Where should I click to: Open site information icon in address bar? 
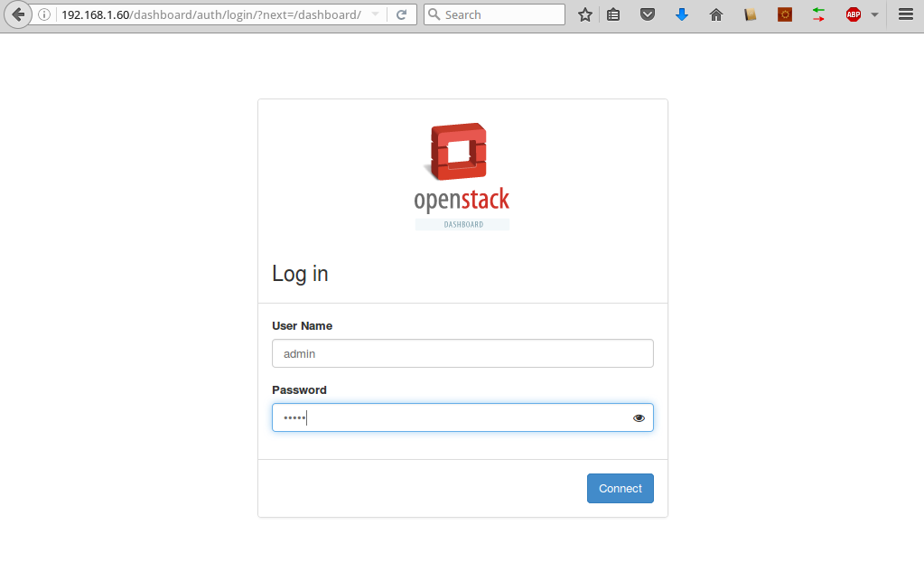44,14
